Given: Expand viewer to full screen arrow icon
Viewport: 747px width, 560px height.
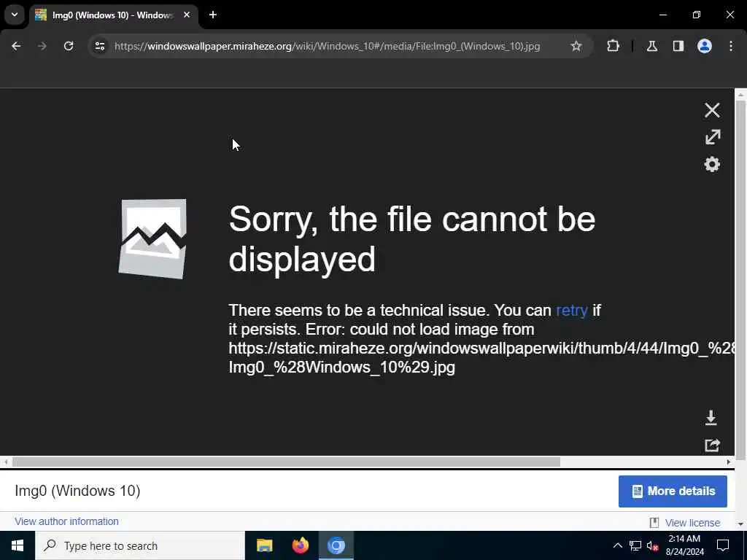Looking at the screenshot, I should tap(713, 137).
